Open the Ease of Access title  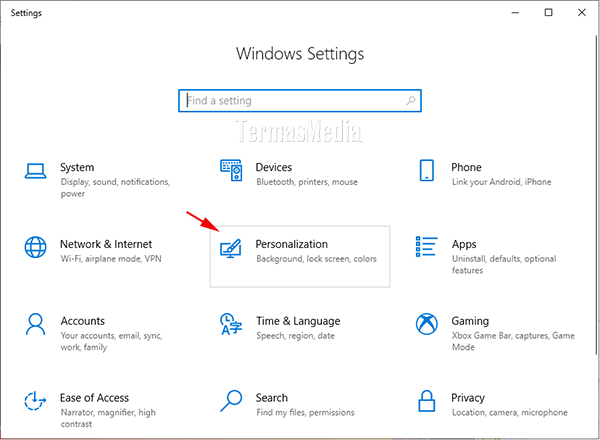point(95,398)
